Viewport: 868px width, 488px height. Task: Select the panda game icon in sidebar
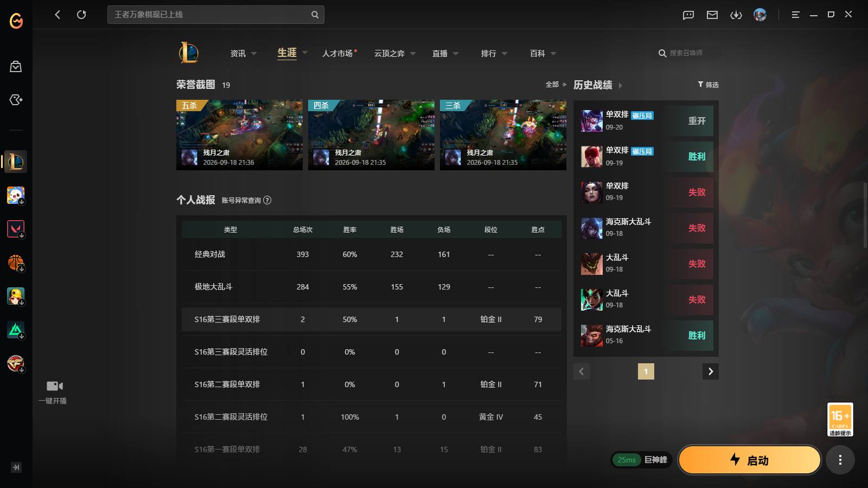click(x=16, y=195)
